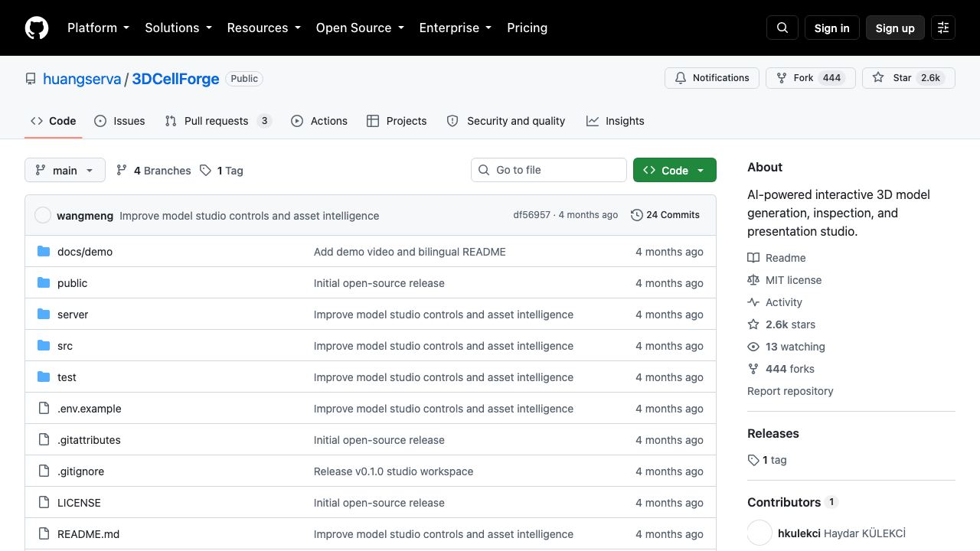Expand the Solutions menu
Screen dimensions: 980x551
pos(178,28)
